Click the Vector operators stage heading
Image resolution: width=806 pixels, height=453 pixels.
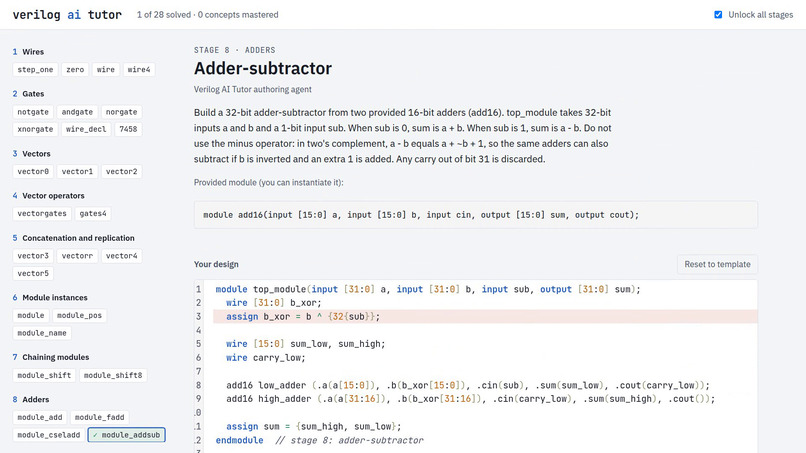pyautogui.click(x=53, y=196)
